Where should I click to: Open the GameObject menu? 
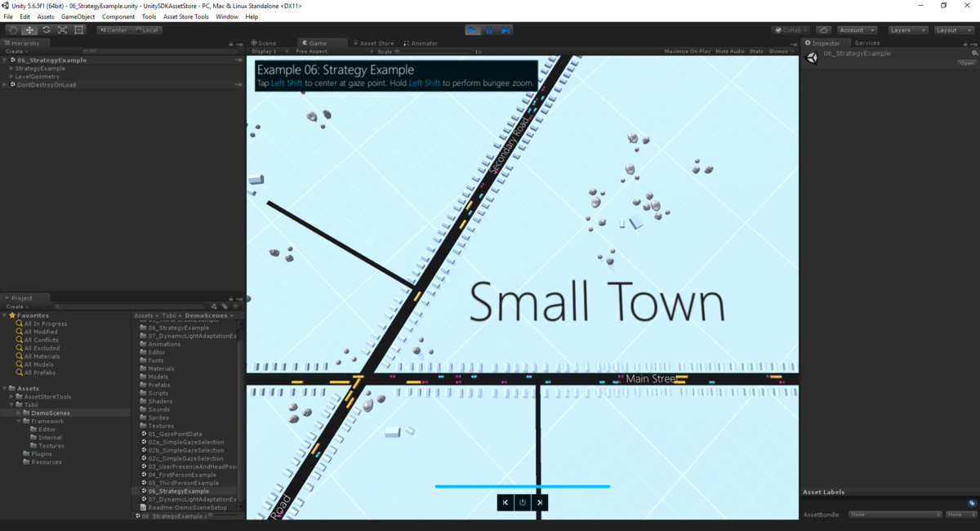coord(78,16)
